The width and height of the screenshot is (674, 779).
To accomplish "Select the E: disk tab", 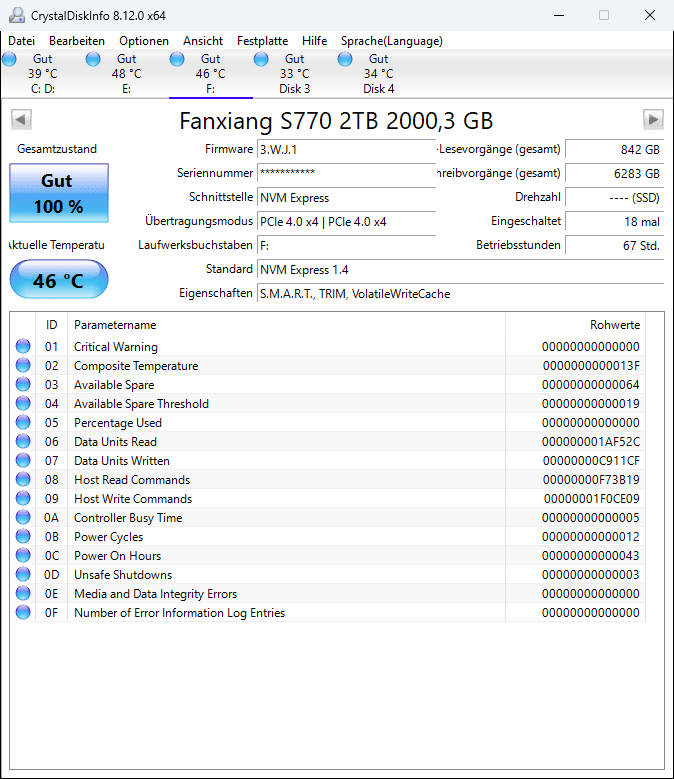I will [127, 74].
